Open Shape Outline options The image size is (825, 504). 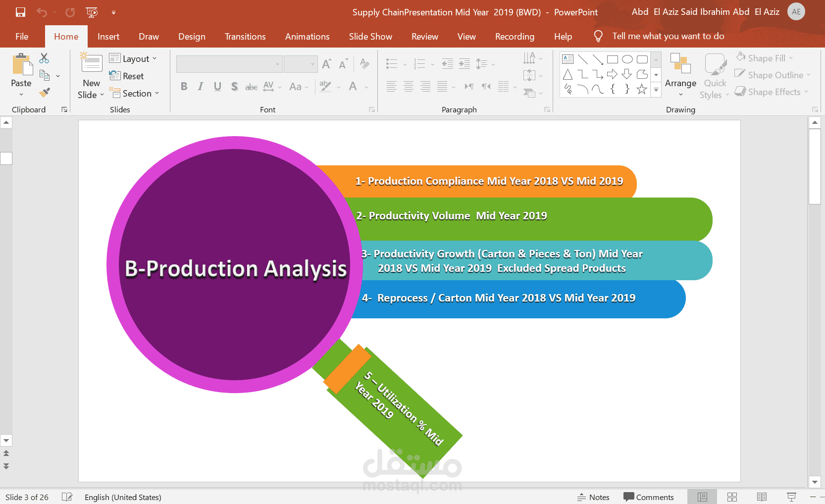(773, 75)
